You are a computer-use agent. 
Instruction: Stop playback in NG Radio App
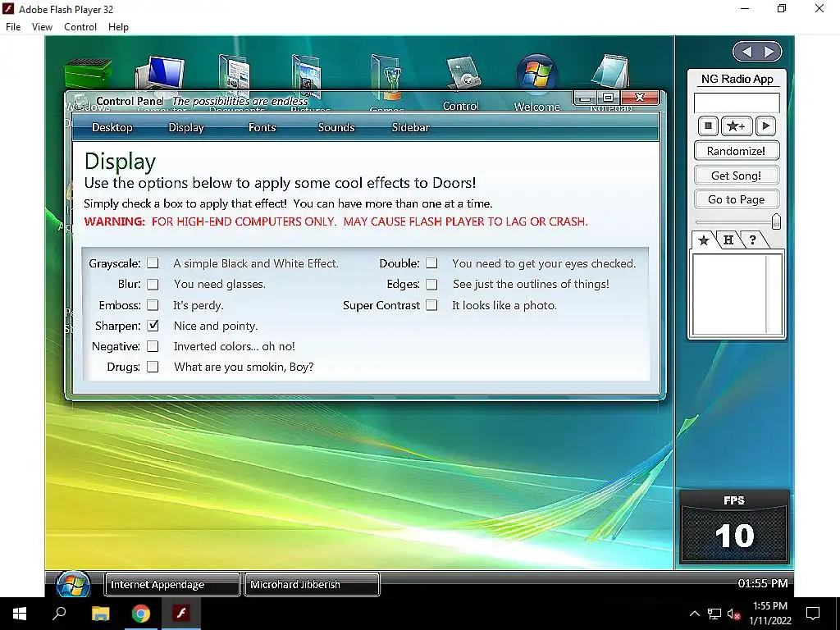pos(708,126)
